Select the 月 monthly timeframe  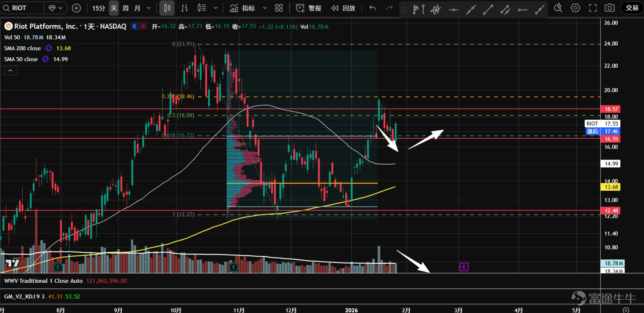coord(137,8)
